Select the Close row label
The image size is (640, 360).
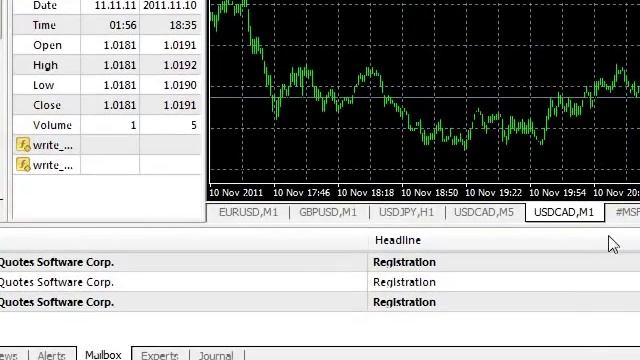pyautogui.click(x=47, y=105)
